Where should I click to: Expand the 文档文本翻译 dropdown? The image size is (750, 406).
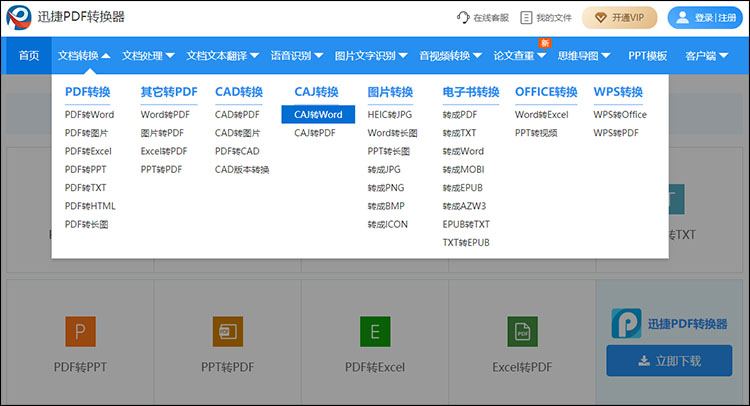click(x=222, y=55)
